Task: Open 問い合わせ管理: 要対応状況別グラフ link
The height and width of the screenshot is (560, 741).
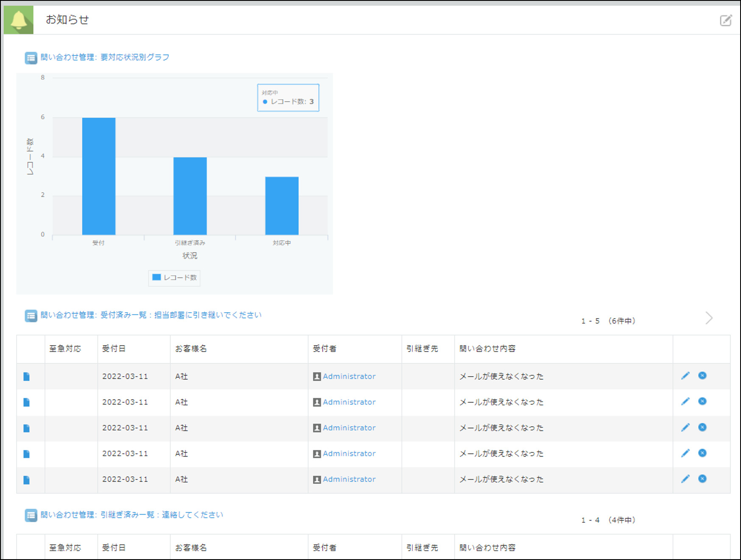Action: pos(105,57)
